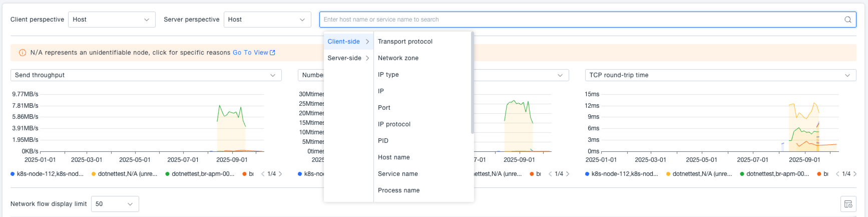Screen dimensions: 868x217
Task: Open the Go To View link
Action: click(250, 53)
